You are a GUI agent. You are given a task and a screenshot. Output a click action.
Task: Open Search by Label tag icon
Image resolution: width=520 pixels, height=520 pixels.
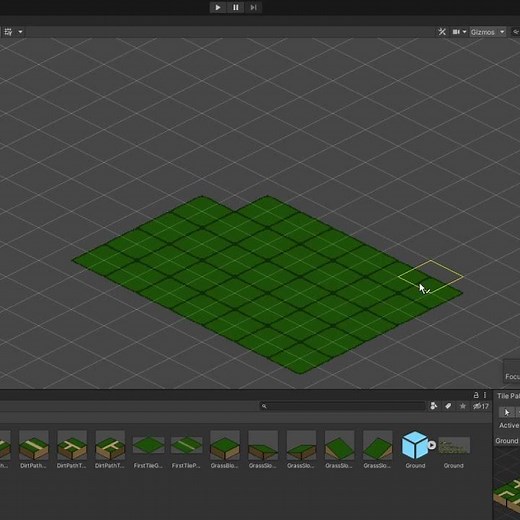(448, 406)
